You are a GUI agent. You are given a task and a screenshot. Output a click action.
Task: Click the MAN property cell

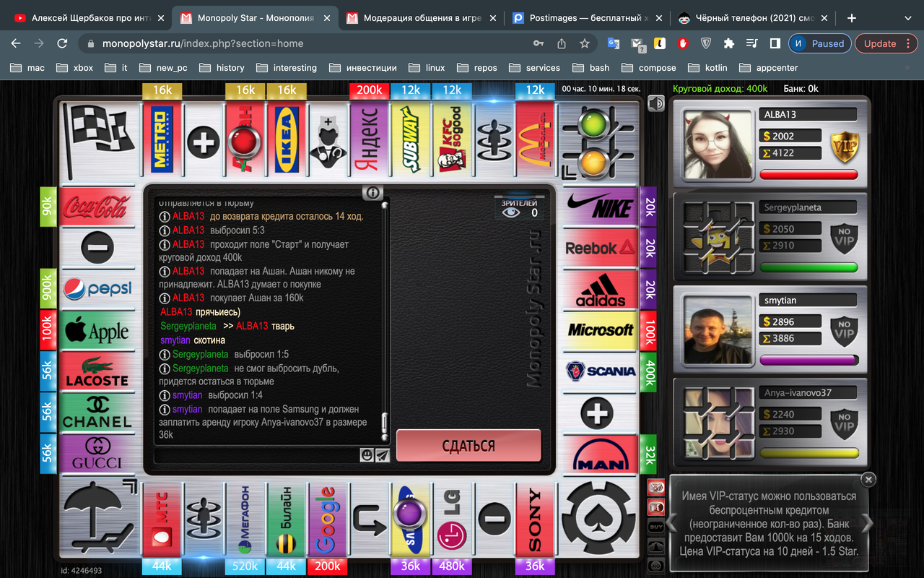click(x=601, y=454)
